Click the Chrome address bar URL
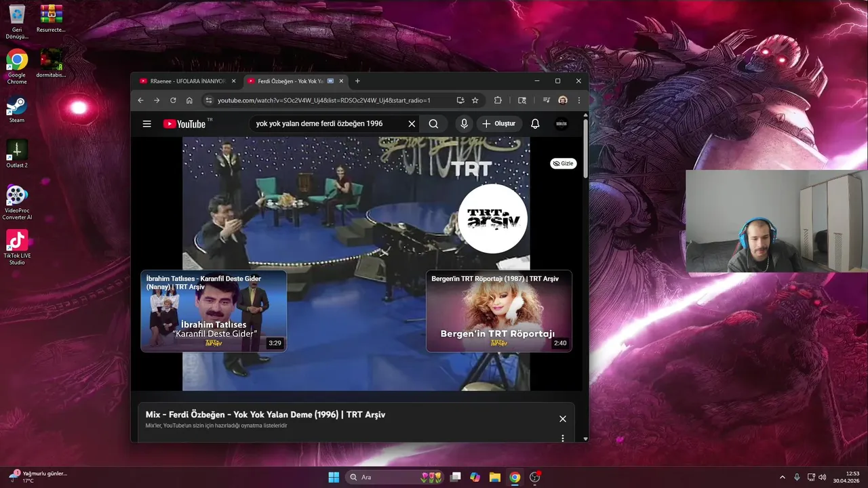Screen dimensions: 868x488 (x=324, y=100)
